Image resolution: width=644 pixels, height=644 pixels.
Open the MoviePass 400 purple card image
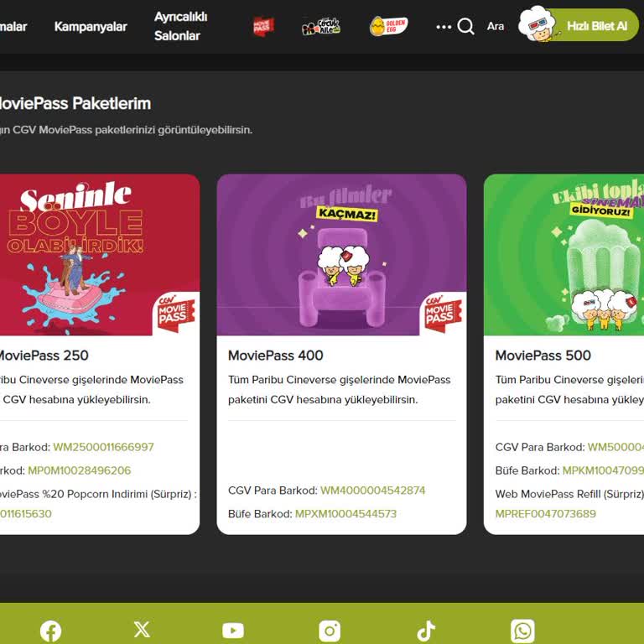[341, 255]
